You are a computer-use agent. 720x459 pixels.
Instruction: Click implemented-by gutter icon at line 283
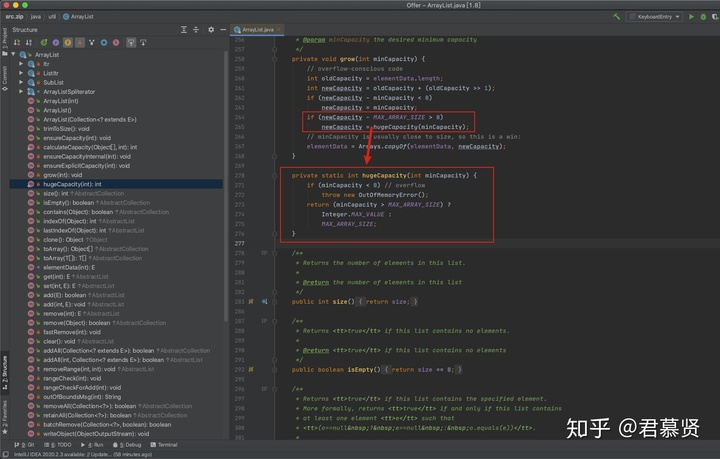[264, 302]
